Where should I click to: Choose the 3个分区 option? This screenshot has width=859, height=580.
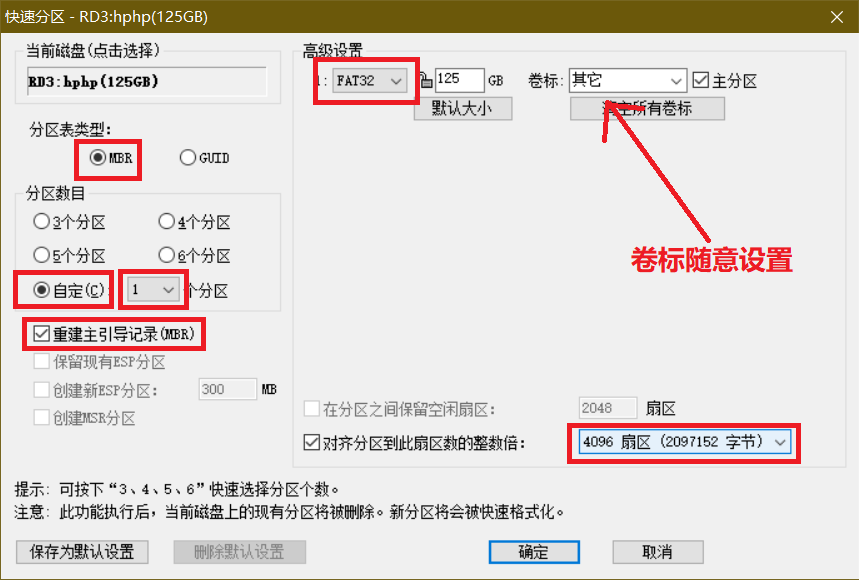pos(42,221)
